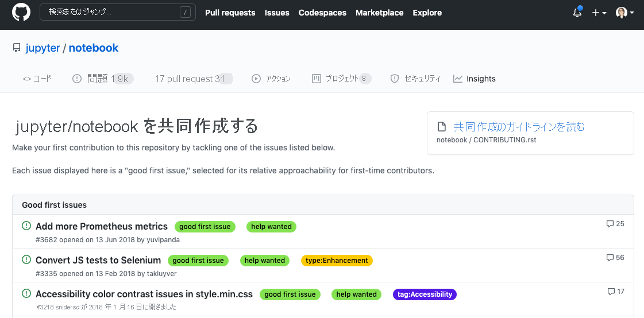Click the issues 1.9k counter badge

(122, 79)
